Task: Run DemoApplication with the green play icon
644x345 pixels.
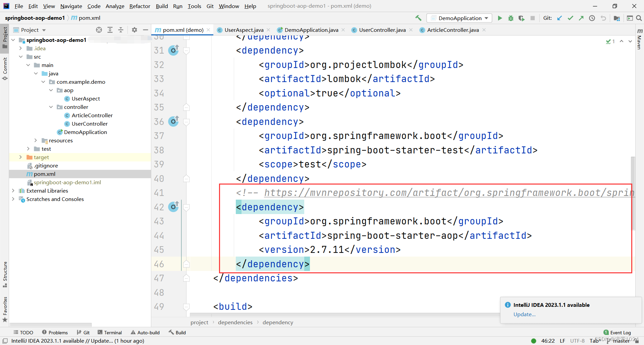Action: tap(500, 18)
